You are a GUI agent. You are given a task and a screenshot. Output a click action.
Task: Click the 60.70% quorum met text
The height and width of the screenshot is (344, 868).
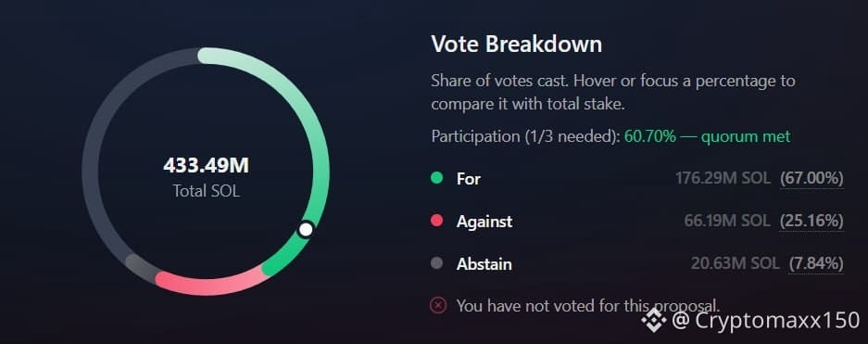tap(708, 136)
